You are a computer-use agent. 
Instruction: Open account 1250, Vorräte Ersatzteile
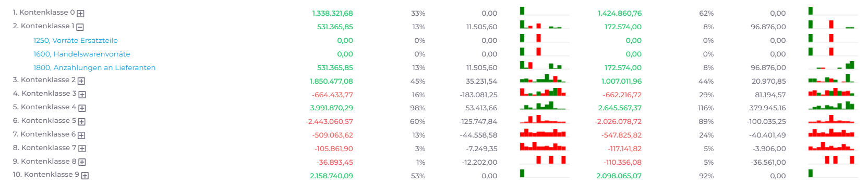coord(76,40)
